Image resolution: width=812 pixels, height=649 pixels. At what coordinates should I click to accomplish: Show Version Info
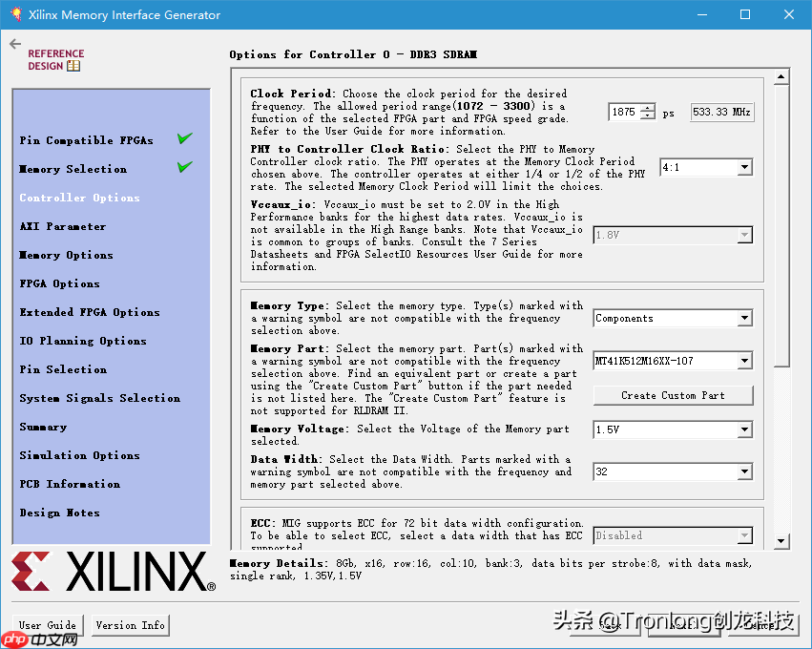coord(131,625)
